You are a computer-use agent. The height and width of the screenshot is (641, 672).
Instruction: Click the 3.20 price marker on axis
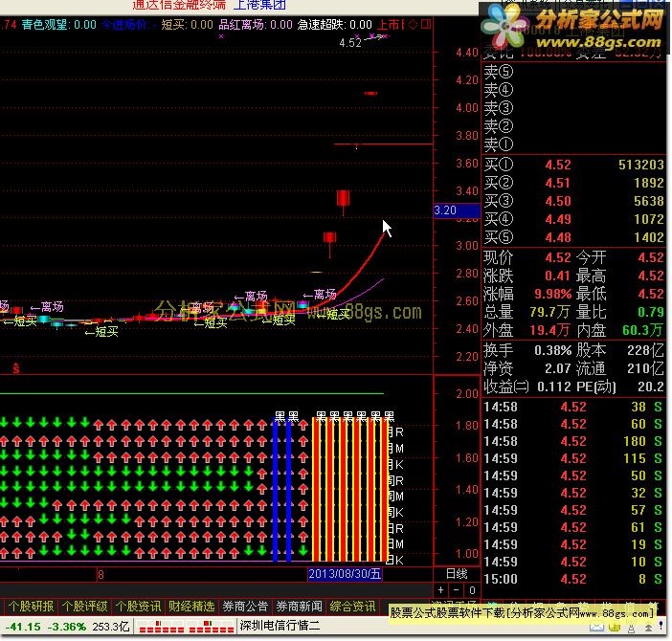coord(457,210)
